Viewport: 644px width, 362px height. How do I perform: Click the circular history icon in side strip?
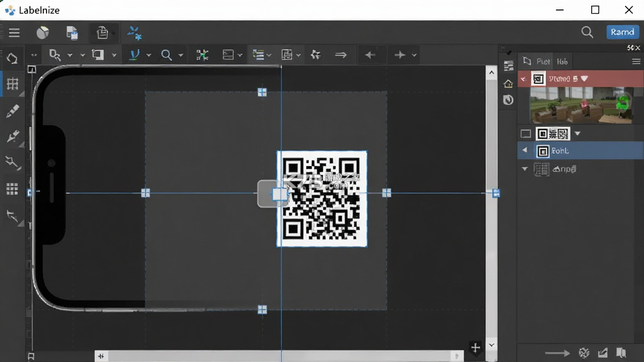(x=508, y=100)
